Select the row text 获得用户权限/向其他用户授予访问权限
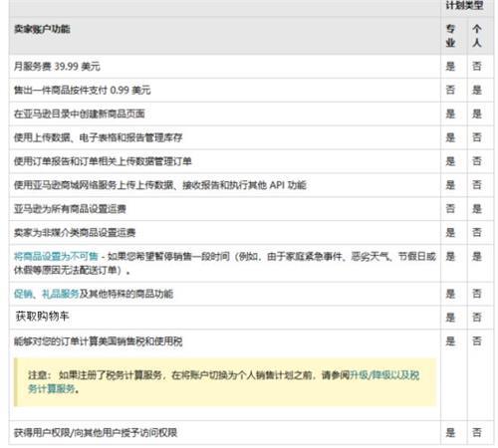This screenshot has width=498, height=448. click(96, 433)
